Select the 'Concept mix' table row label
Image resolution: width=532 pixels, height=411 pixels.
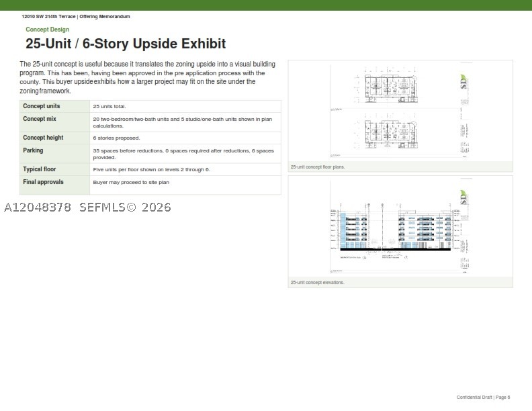coord(40,119)
